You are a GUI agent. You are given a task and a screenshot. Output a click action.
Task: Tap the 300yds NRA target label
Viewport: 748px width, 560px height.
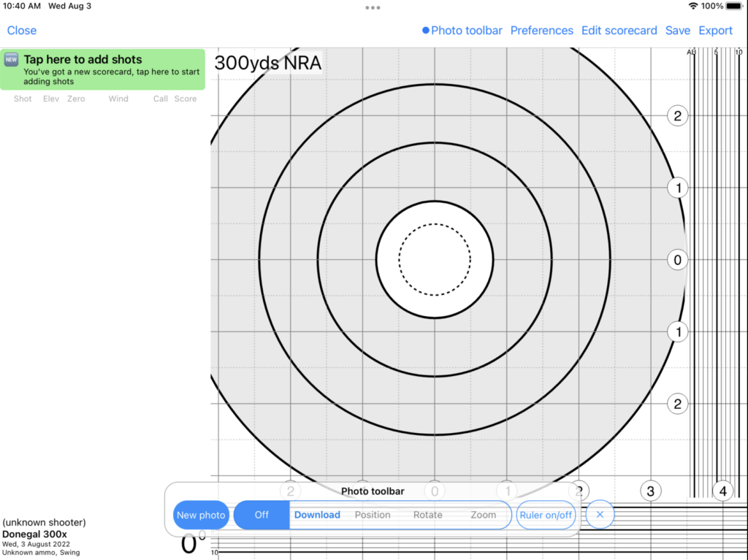pyautogui.click(x=267, y=63)
